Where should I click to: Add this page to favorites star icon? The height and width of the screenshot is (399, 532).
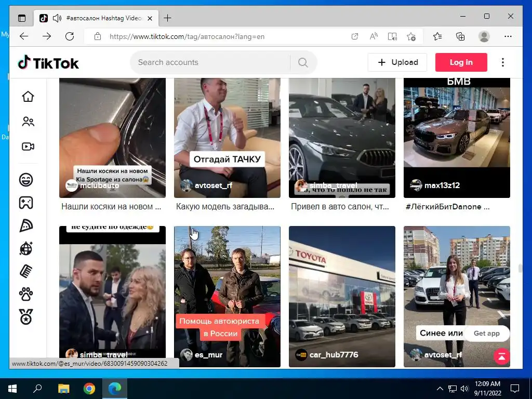[x=411, y=36]
